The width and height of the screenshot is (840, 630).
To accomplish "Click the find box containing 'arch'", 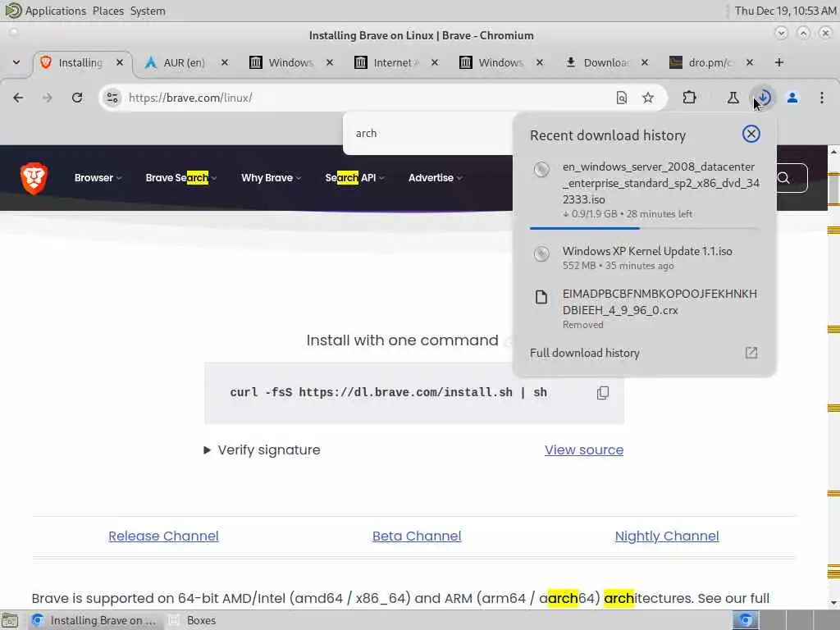I will click(428, 134).
